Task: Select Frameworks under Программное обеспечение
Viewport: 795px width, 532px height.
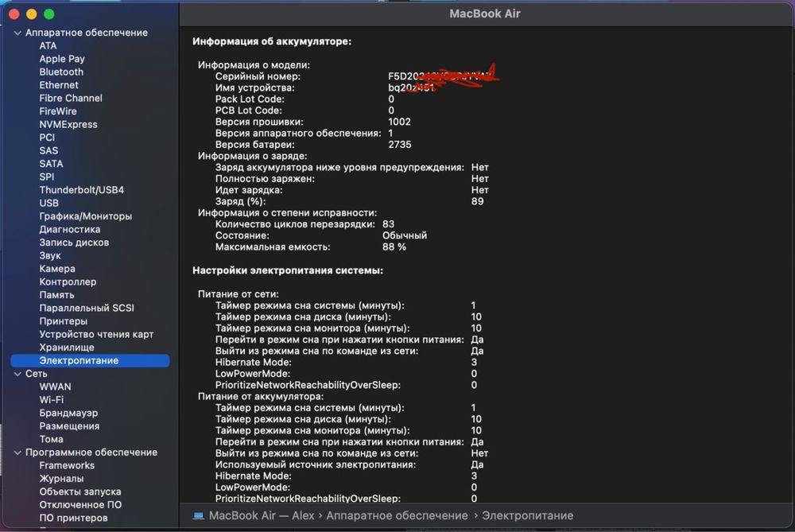Action: pos(67,465)
